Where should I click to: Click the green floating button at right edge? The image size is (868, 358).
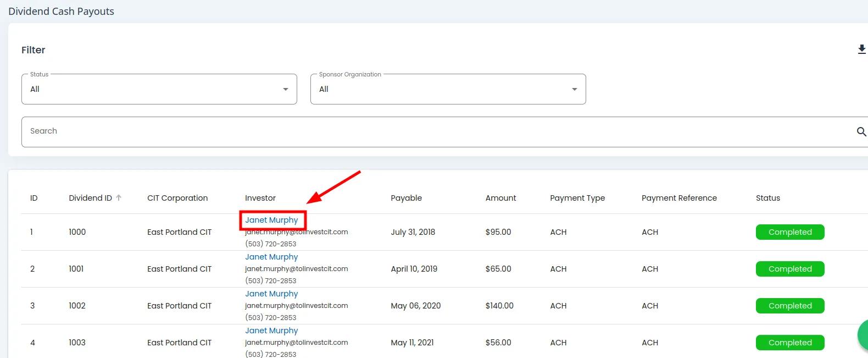pyautogui.click(x=863, y=335)
